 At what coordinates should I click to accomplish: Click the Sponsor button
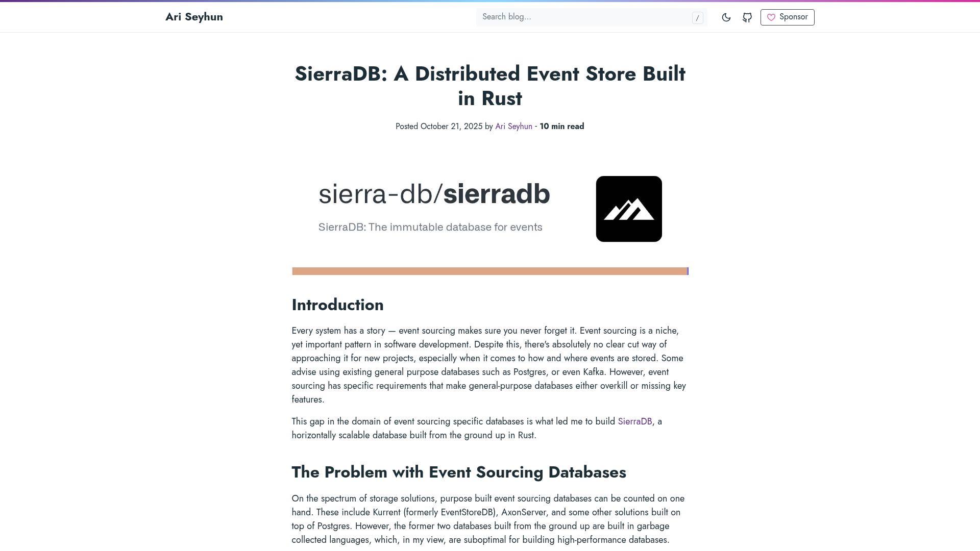[787, 17]
